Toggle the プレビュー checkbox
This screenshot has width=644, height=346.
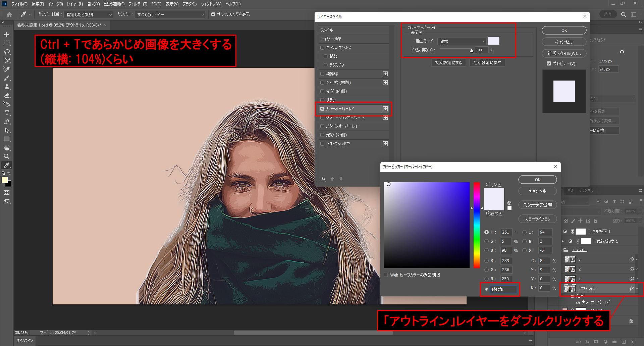pyautogui.click(x=549, y=63)
